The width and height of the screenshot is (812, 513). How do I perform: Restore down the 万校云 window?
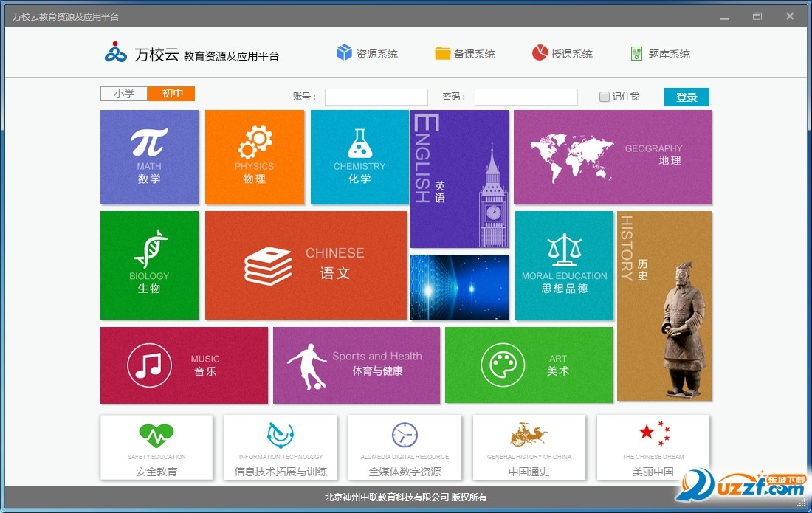click(757, 16)
